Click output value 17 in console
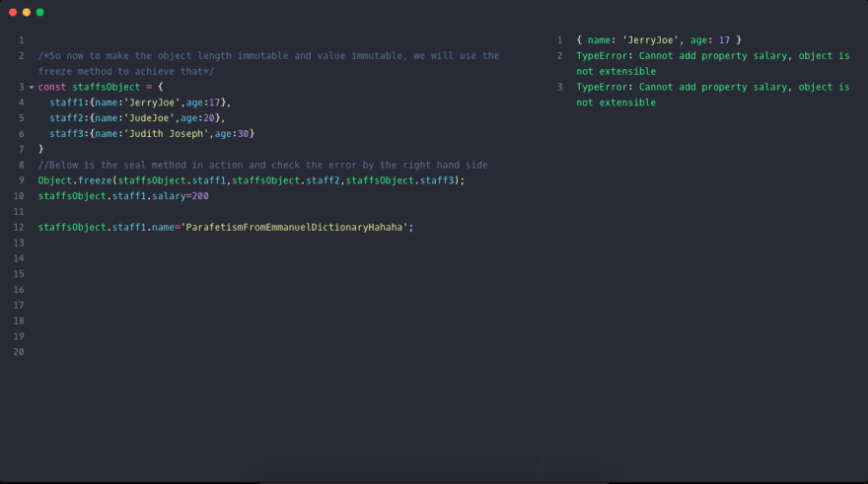Screen dimensions: 868x484 tap(725, 40)
